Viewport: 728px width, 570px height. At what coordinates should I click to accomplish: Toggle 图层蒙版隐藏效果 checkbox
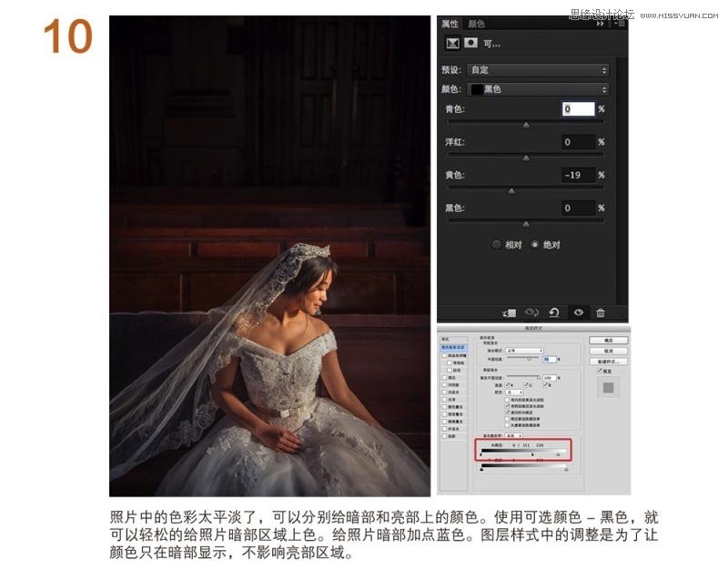(x=507, y=419)
